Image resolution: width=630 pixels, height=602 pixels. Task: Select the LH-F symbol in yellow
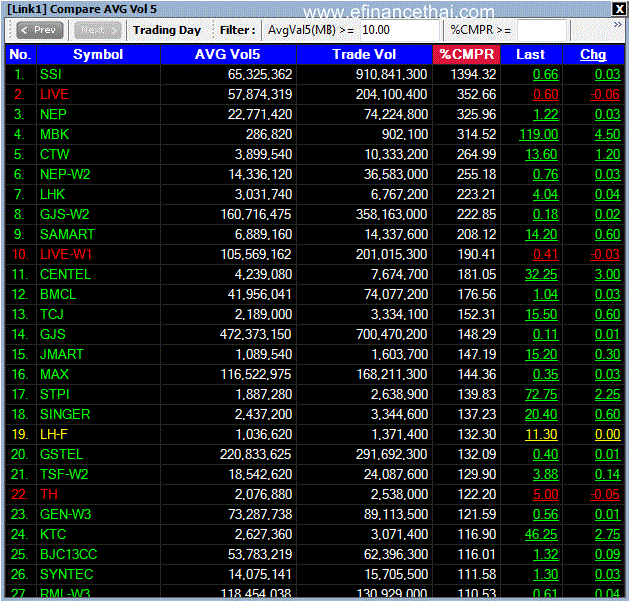tap(54, 434)
